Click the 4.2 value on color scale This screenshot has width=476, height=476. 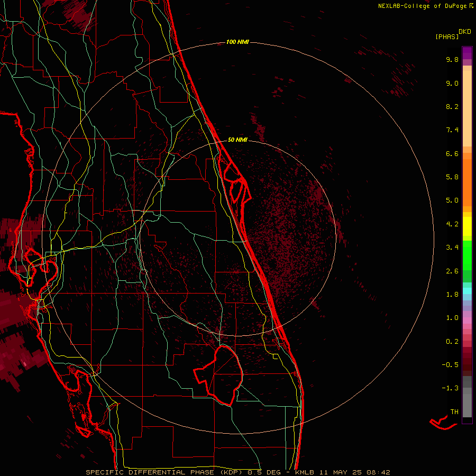(452, 224)
